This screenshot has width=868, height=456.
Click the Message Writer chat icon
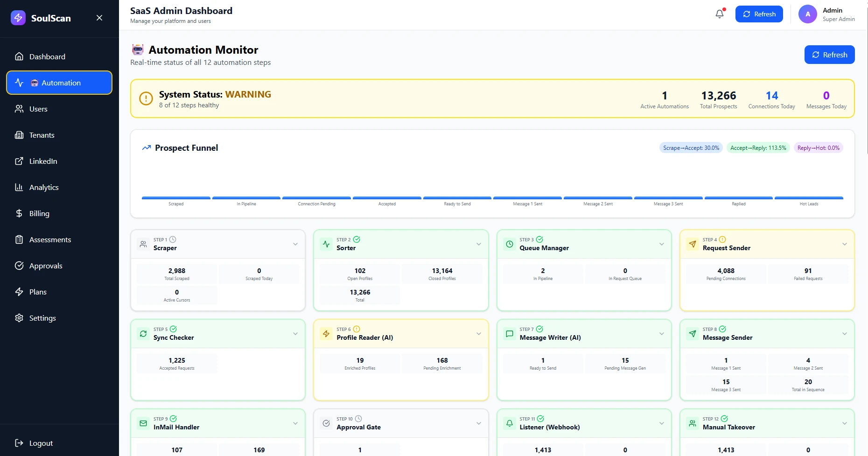pyautogui.click(x=510, y=333)
